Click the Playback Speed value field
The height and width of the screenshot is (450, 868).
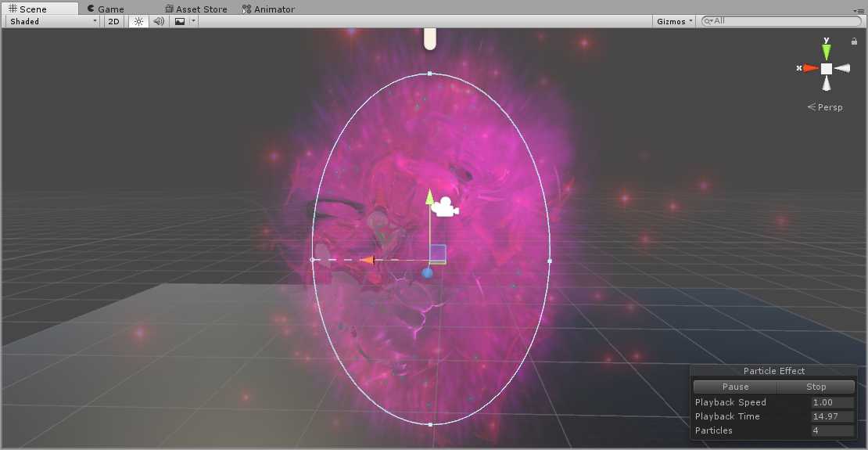(832, 402)
